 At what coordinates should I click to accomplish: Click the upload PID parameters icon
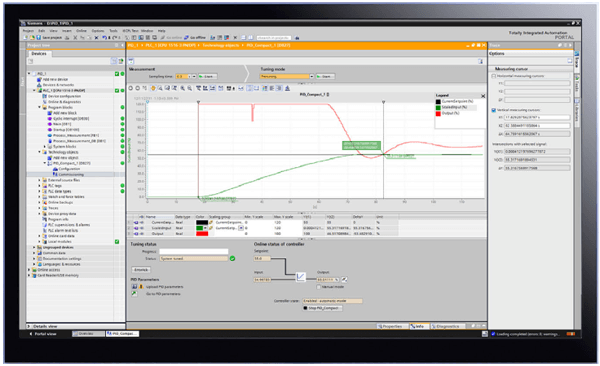[134, 286]
